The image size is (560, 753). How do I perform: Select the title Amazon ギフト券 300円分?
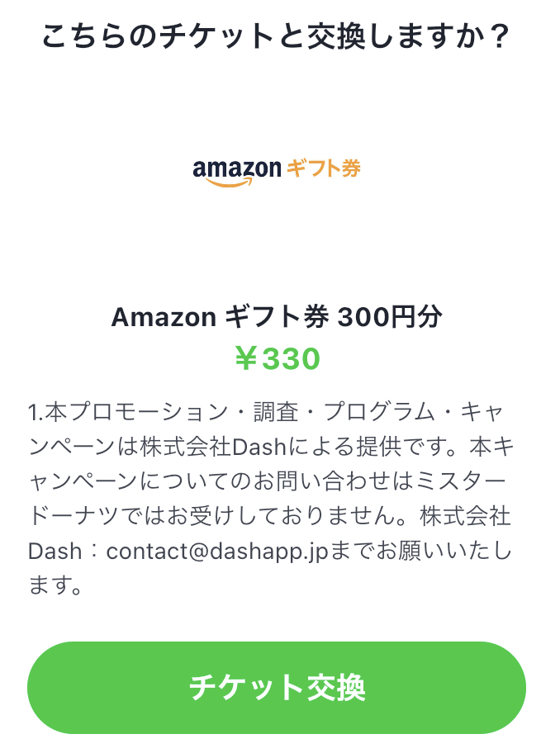277,317
